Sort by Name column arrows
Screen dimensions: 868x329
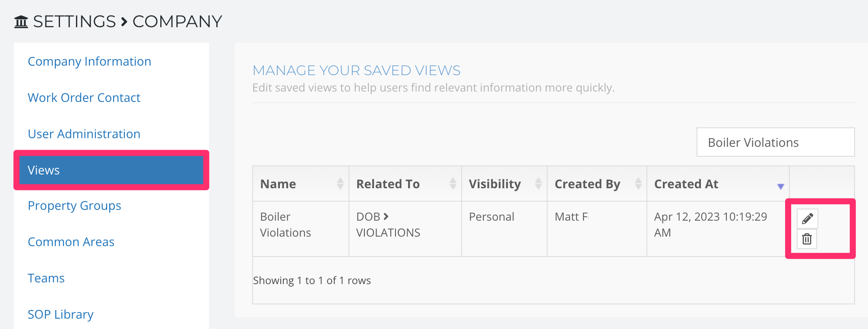pos(340,184)
